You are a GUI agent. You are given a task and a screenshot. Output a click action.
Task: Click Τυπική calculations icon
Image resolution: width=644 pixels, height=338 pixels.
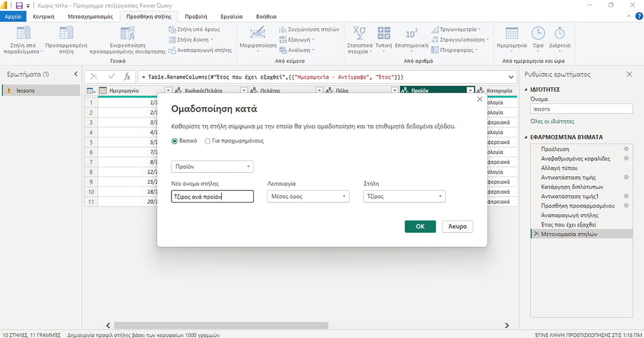click(x=384, y=33)
